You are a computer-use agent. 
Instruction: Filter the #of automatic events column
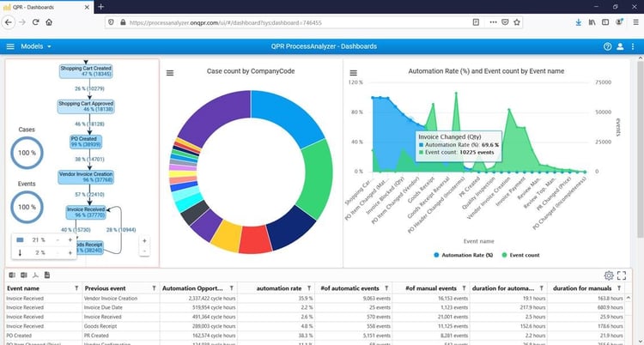click(x=386, y=288)
